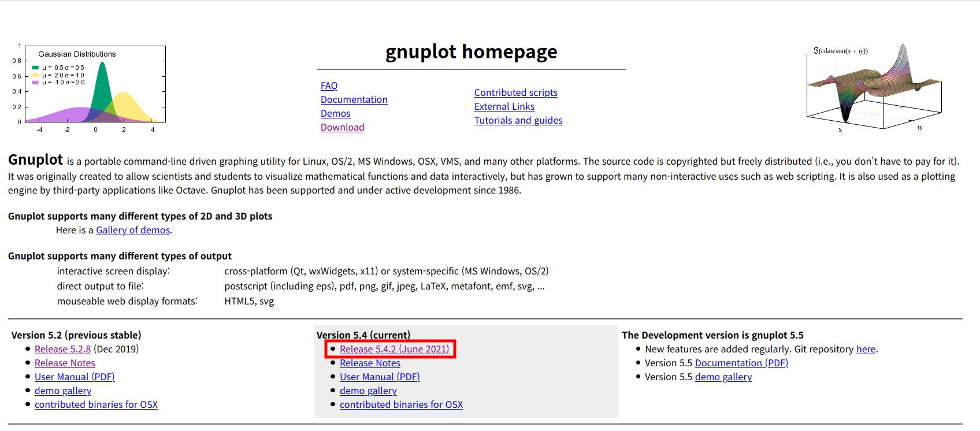Open Release 5.2.8 link
The width and height of the screenshot is (980, 431).
[62, 349]
